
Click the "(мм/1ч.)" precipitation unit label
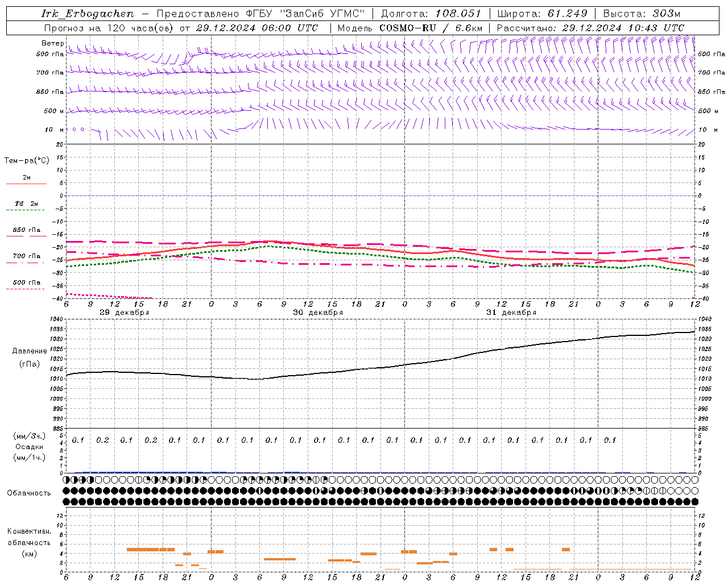coord(30,458)
